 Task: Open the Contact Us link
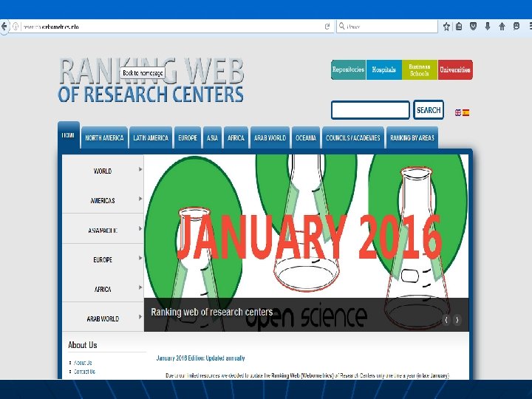[x=84, y=372]
